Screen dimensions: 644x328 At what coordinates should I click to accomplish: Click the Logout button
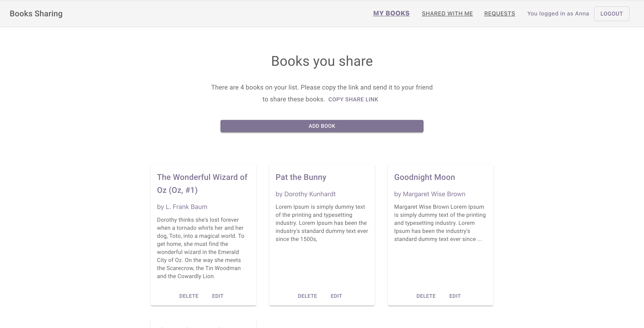(x=611, y=14)
